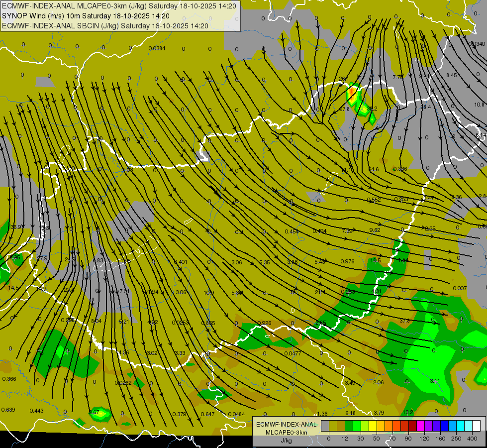Viewport: 487px width, 448px height.
Task: Click the map value '14.5'
Action: click(13, 288)
